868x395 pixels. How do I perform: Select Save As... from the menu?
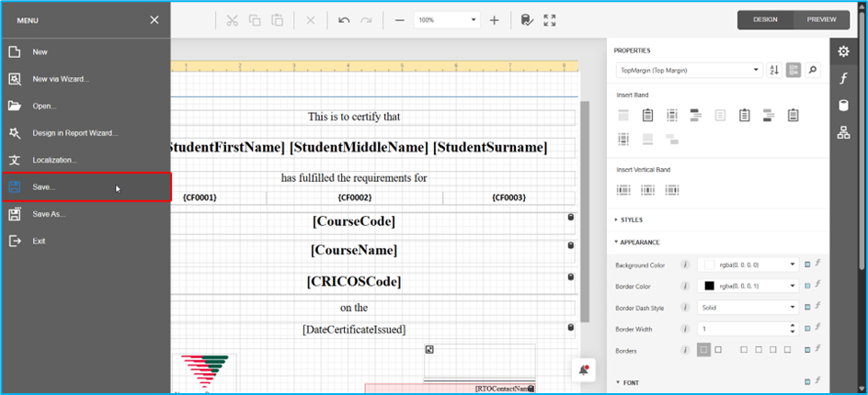(x=49, y=214)
